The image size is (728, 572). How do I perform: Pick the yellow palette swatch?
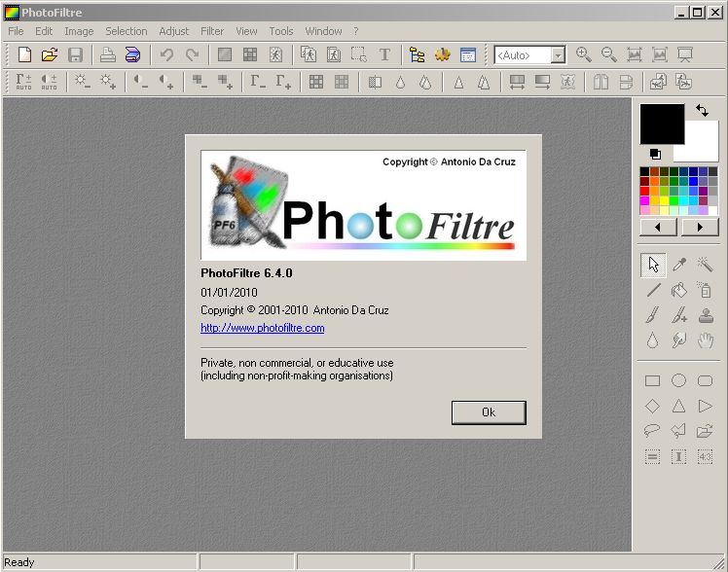coord(664,200)
